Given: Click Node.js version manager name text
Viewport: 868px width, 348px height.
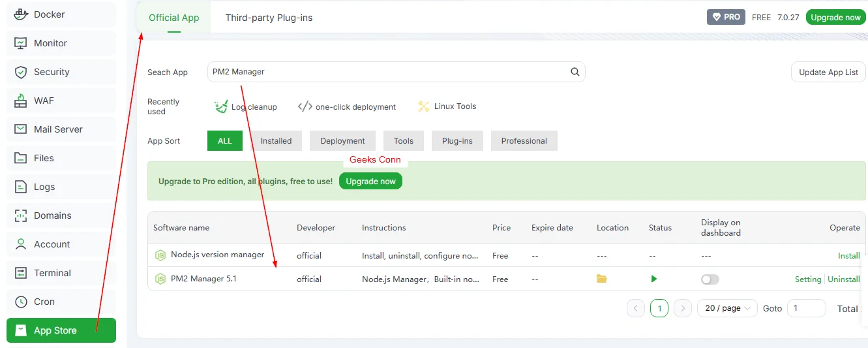Looking at the screenshot, I should tap(217, 255).
